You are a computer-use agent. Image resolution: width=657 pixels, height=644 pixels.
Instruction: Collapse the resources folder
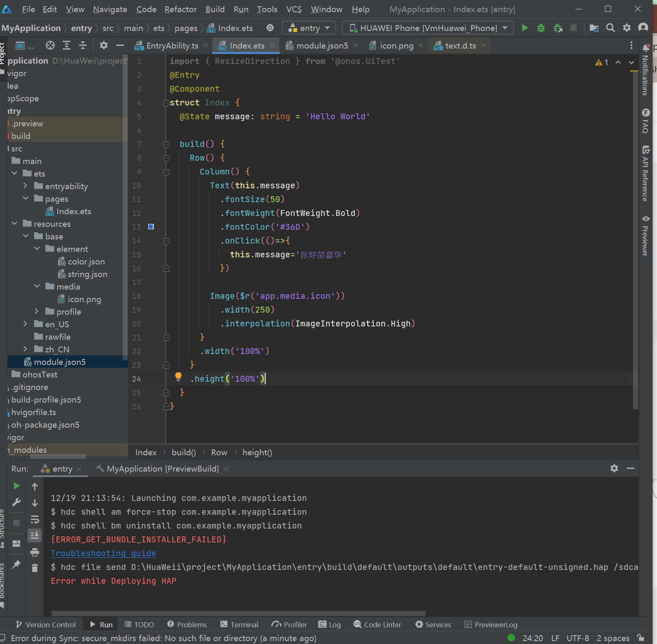(x=15, y=223)
